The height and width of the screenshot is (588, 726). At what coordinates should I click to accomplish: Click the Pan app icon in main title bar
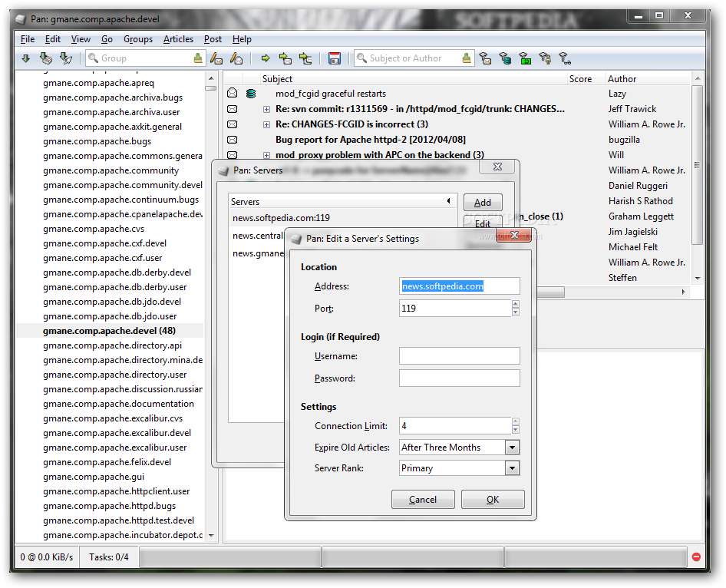(21, 19)
